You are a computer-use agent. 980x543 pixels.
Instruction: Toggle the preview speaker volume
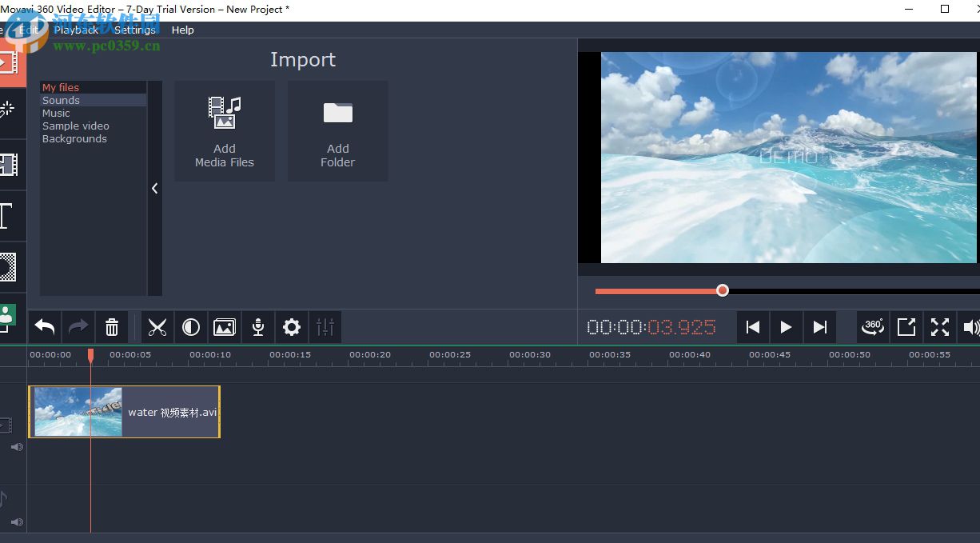971,327
